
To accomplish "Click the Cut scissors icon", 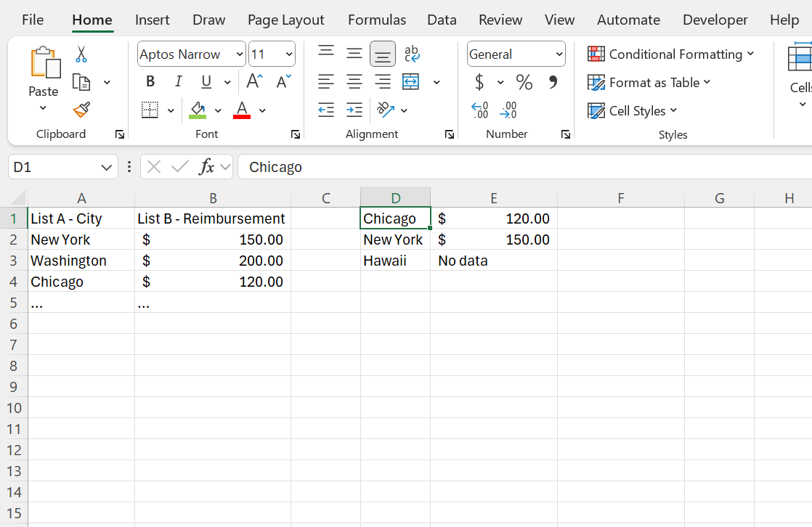I will [x=81, y=54].
